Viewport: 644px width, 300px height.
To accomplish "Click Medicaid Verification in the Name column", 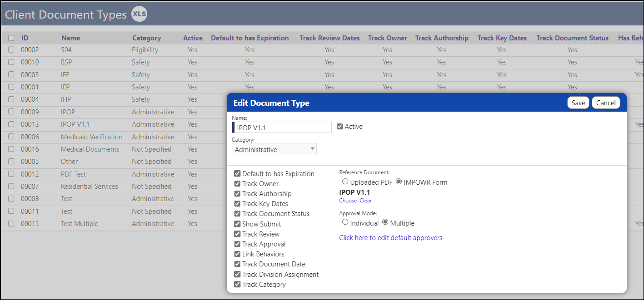I will point(92,137).
